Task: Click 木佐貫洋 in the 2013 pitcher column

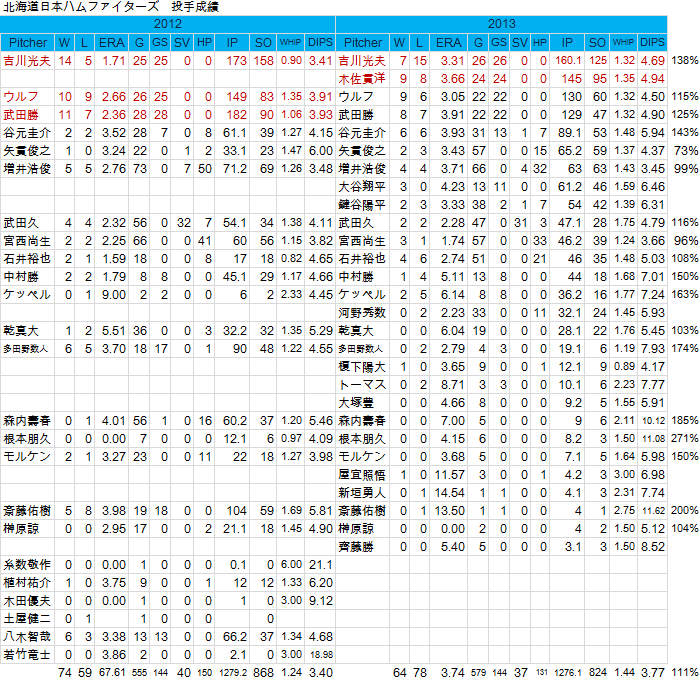Action: (362, 79)
